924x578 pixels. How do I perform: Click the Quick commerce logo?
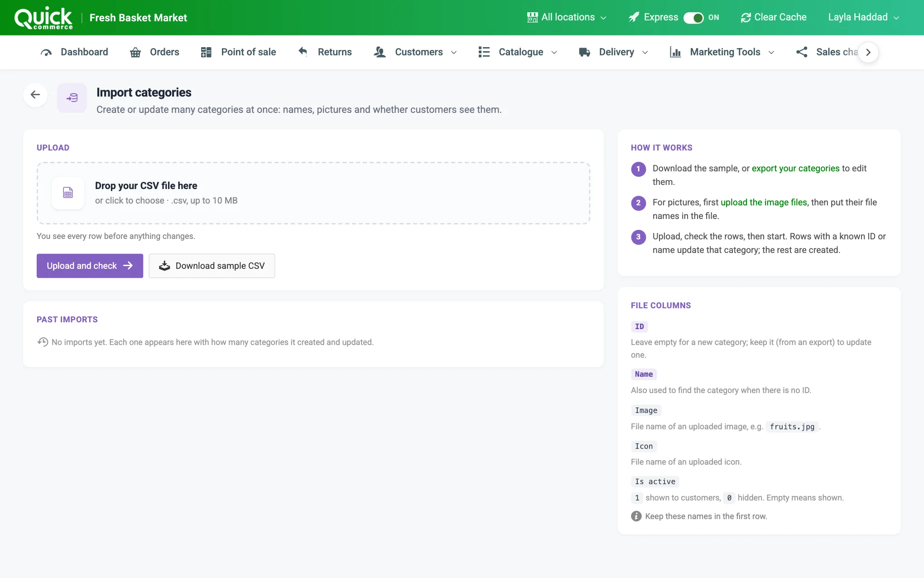tap(43, 18)
